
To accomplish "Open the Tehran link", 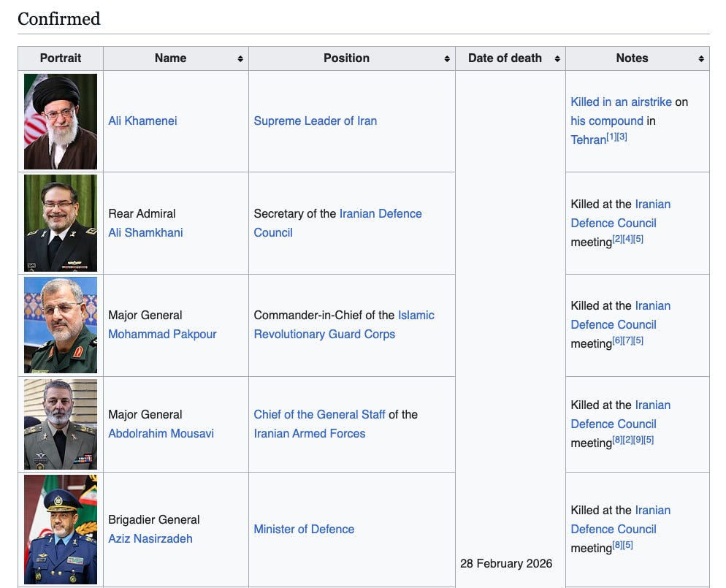I will pyautogui.click(x=589, y=140).
